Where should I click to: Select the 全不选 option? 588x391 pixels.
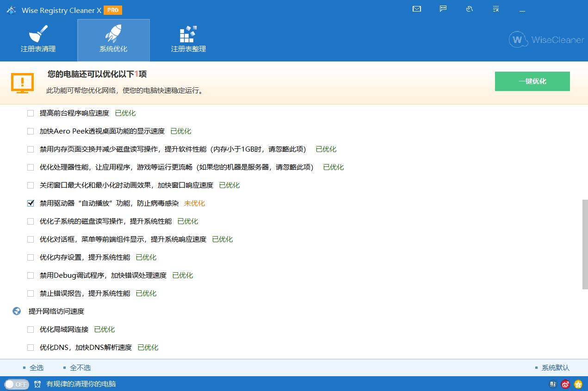tap(80, 367)
